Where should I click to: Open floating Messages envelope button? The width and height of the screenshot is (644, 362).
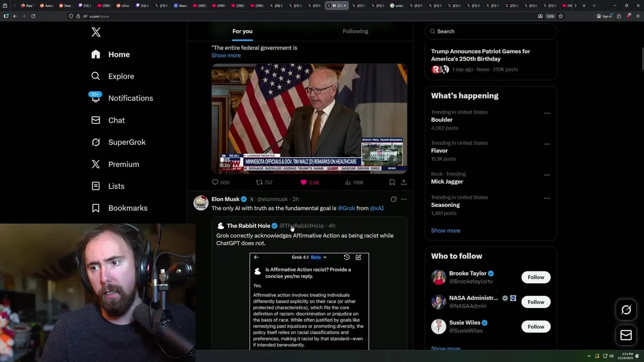click(626, 335)
